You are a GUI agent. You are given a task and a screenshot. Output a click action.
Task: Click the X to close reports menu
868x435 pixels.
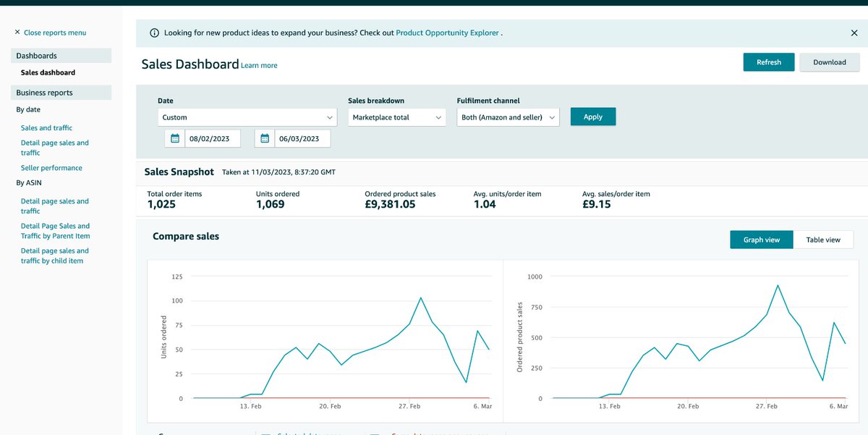coord(17,33)
